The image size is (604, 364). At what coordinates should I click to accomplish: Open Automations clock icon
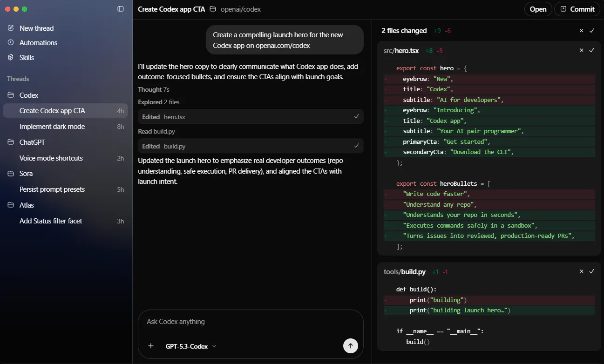click(x=11, y=42)
